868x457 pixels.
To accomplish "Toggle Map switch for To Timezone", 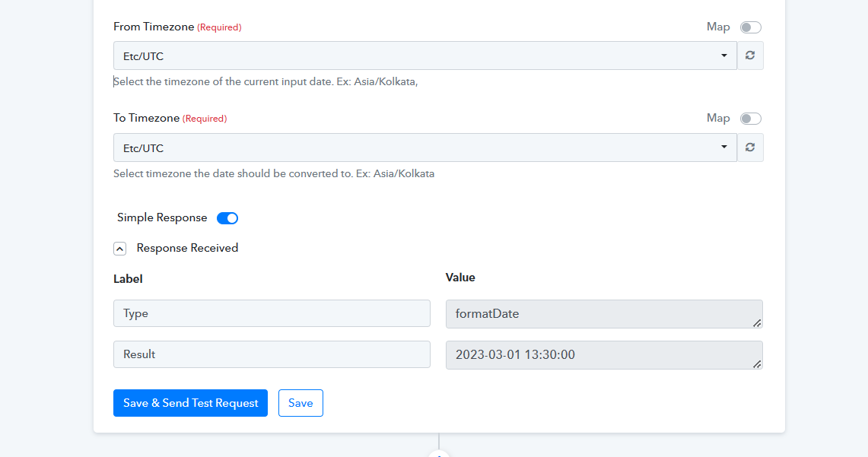I will pyautogui.click(x=751, y=119).
